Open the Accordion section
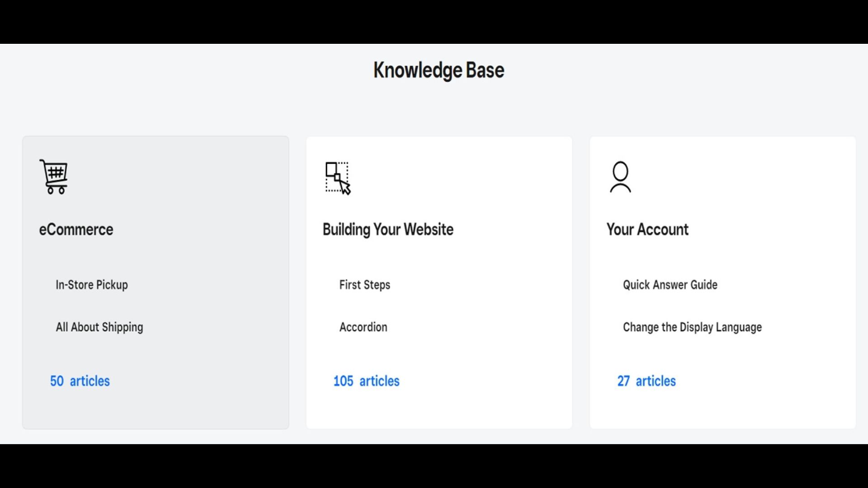This screenshot has height=488, width=868. [x=363, y=327]
